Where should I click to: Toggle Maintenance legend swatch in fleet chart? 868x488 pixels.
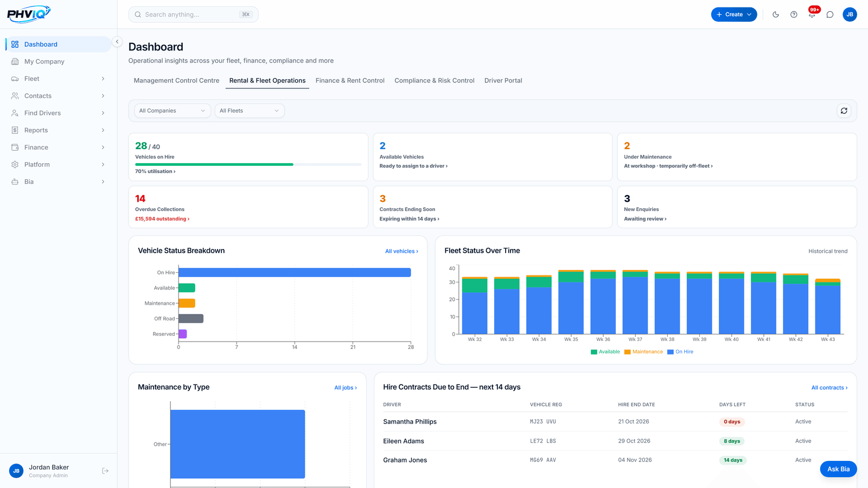pyautogui.click(x=628, y=352)
